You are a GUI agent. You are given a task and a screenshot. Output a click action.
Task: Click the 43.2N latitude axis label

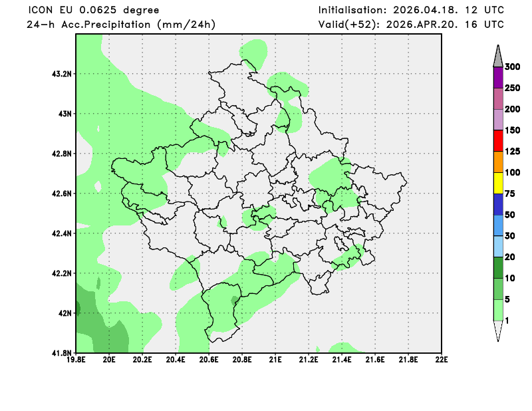(61, 74)
